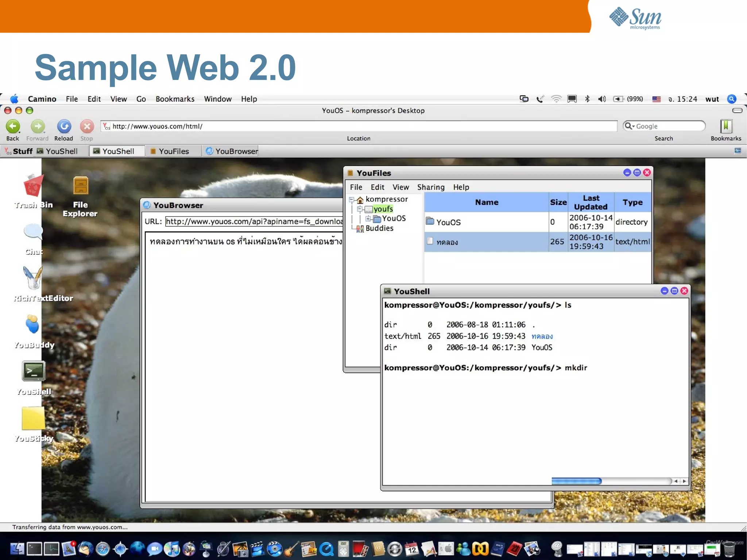Viewport: 747px width, 560px height.
Task: Click the battery status icon
Action: pyautogui.click(x=618, y=99)
